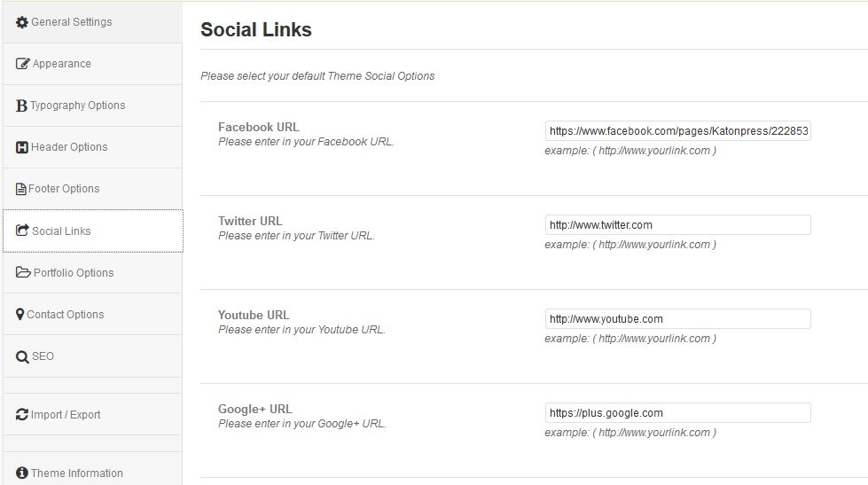Click the Theme Information info icon
The width and height of the screenshot is (868, 485).
[22, 473]
